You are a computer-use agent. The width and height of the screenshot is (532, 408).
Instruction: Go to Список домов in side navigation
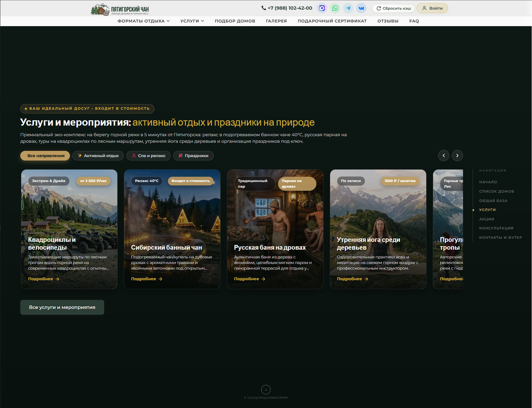(496, 191)
